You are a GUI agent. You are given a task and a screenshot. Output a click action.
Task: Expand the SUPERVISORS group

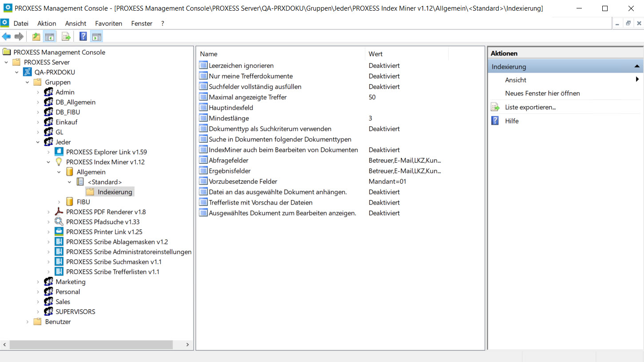point(38,311)
